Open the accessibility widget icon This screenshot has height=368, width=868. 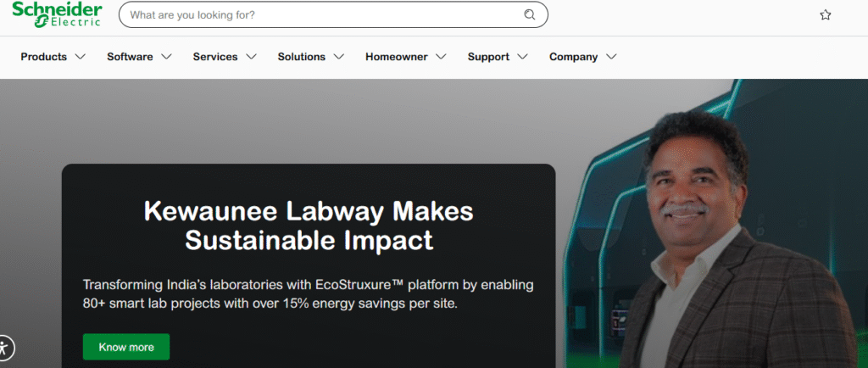4,347
